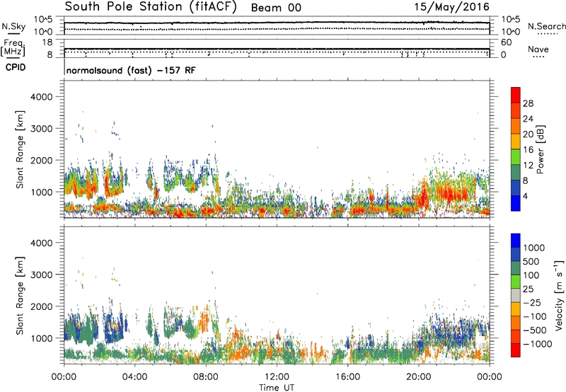Click 'normalsound (fast) -157 RF' text
Screen dimensions: 566x392
tap(131, 70)
